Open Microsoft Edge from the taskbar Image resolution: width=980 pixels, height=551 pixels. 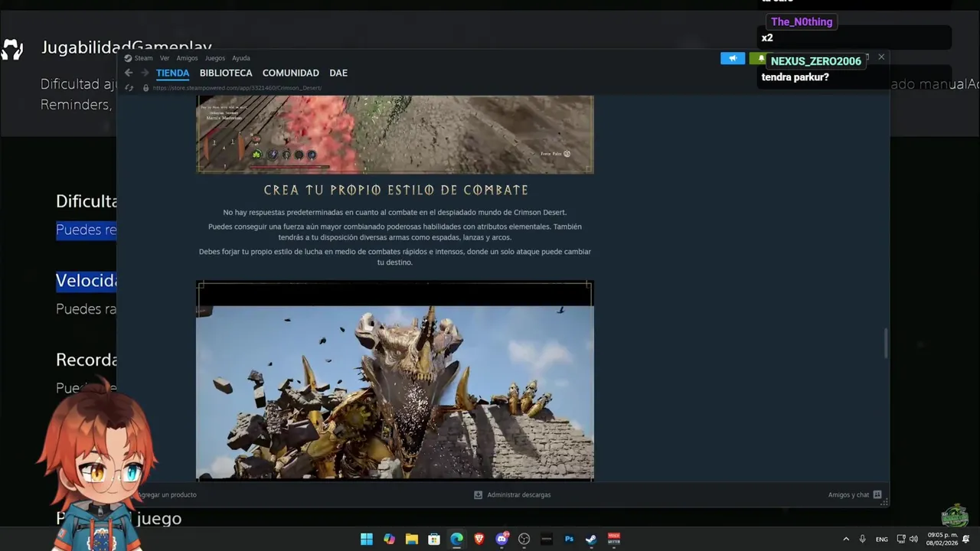coord(456,539)
